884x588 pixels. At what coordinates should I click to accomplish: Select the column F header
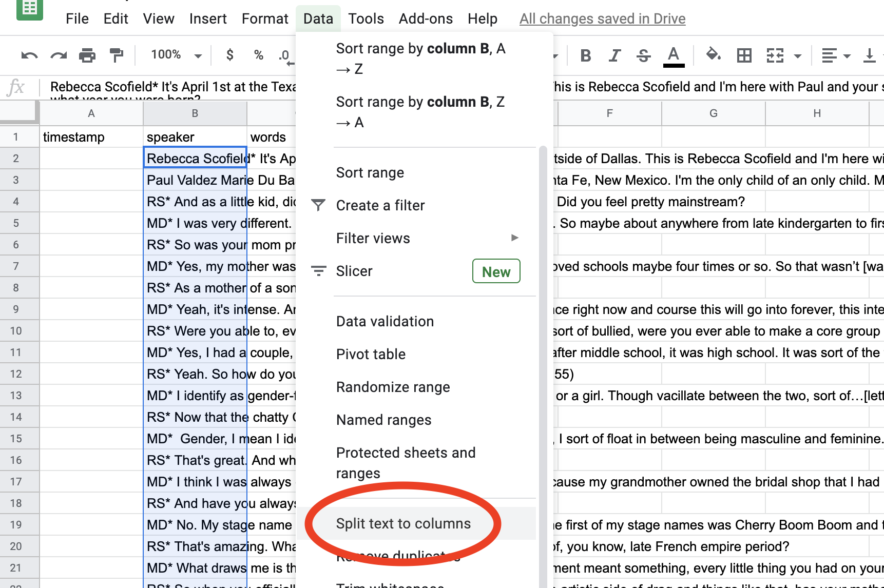(610, 113)
